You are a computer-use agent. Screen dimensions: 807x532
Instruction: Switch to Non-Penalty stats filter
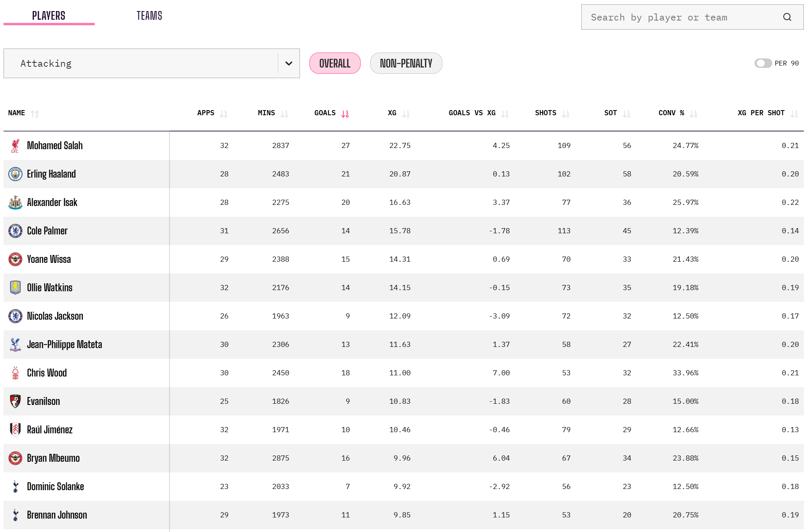point(406,63)
